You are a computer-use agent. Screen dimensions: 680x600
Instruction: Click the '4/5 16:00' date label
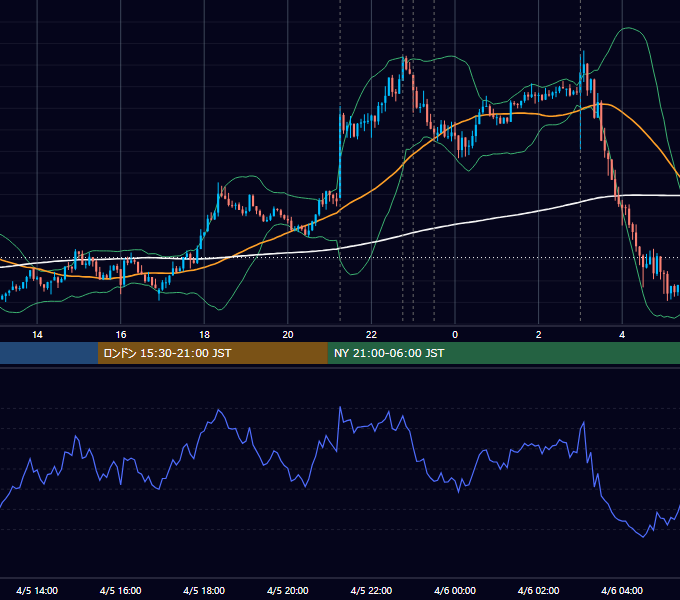(121, 590)
